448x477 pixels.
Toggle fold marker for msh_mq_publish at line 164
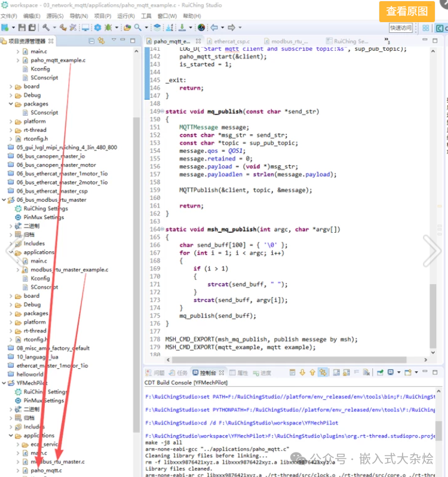click(162, 229)
